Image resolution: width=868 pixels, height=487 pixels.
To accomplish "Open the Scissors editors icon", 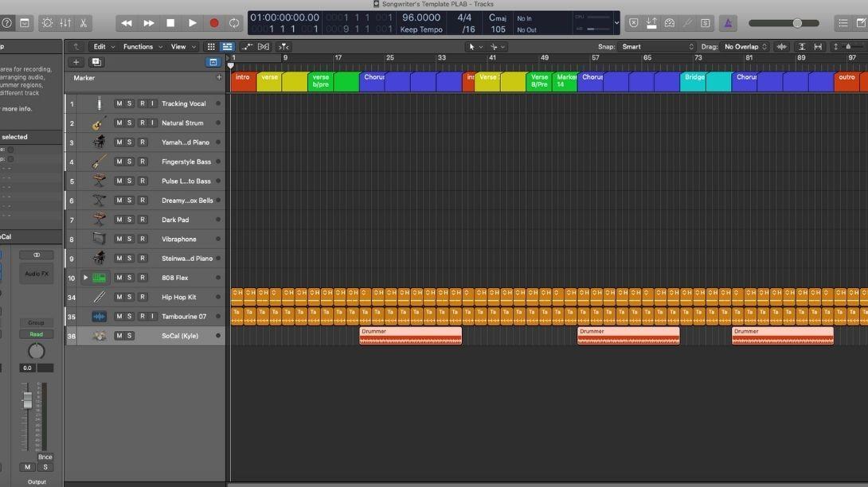I will (83, 23).
